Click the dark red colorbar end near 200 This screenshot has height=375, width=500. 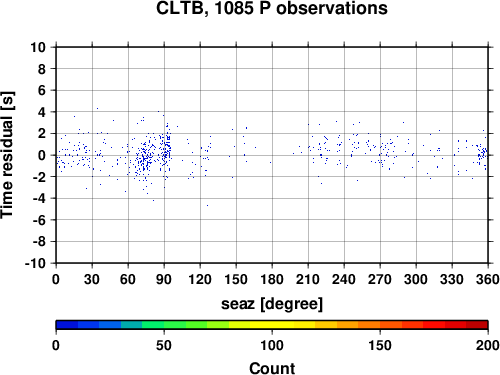pyautogui.click(x=477, y=325)
